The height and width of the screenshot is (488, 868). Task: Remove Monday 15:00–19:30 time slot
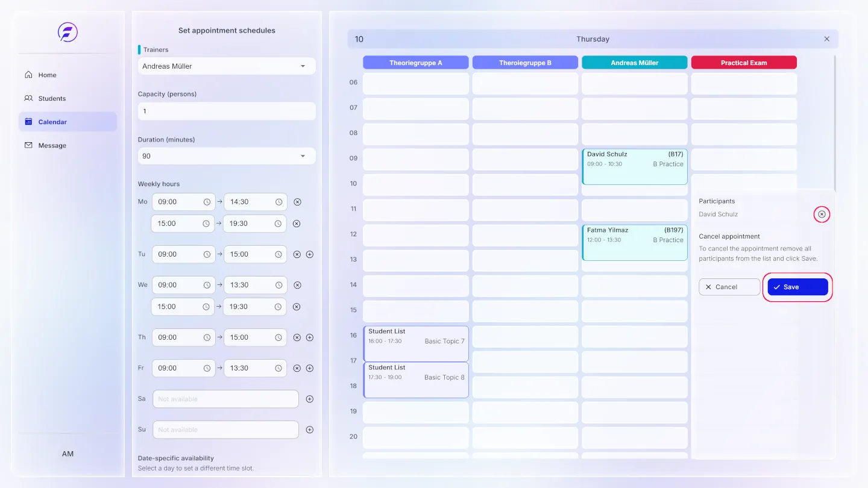click(x=297, y=224)
